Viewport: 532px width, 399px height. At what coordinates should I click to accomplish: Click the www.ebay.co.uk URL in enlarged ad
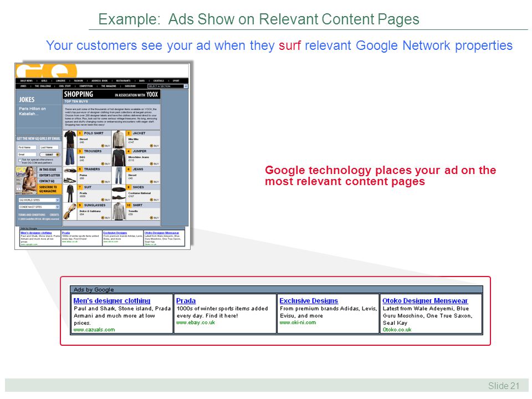click(x=196, y=323)
